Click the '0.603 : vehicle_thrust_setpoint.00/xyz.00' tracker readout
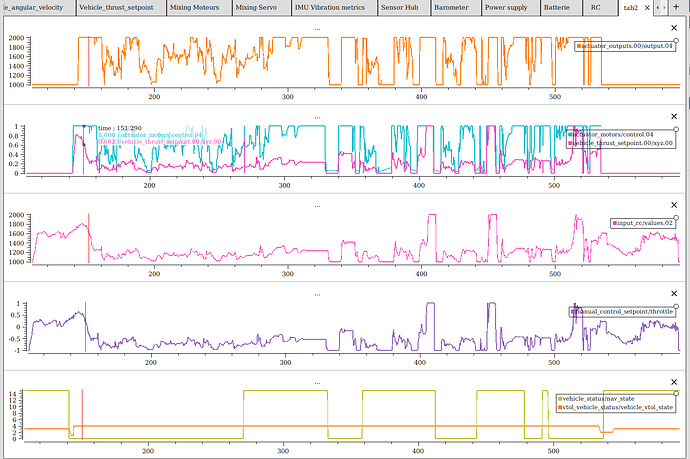This screenshot has width=690, height=459. pyautogui.click(x=159, y=142)
